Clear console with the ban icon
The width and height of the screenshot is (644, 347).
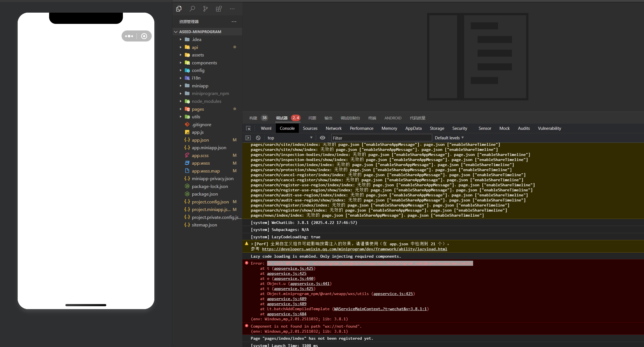pos(258,138)
